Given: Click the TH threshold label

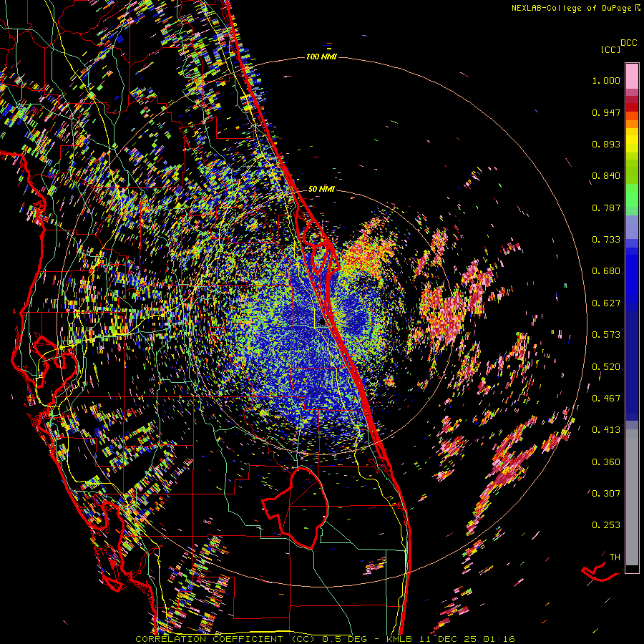Looking at the screenshot, I should coord(615,557).
